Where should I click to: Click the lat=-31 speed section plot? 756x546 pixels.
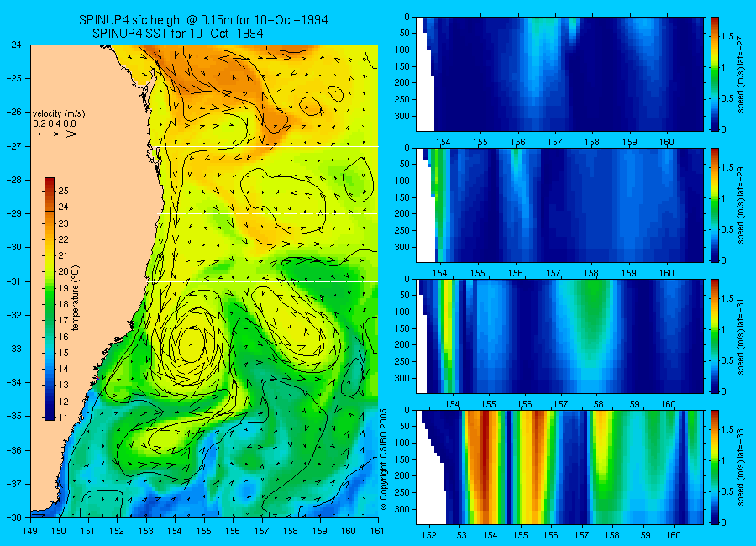click(559, 336)
